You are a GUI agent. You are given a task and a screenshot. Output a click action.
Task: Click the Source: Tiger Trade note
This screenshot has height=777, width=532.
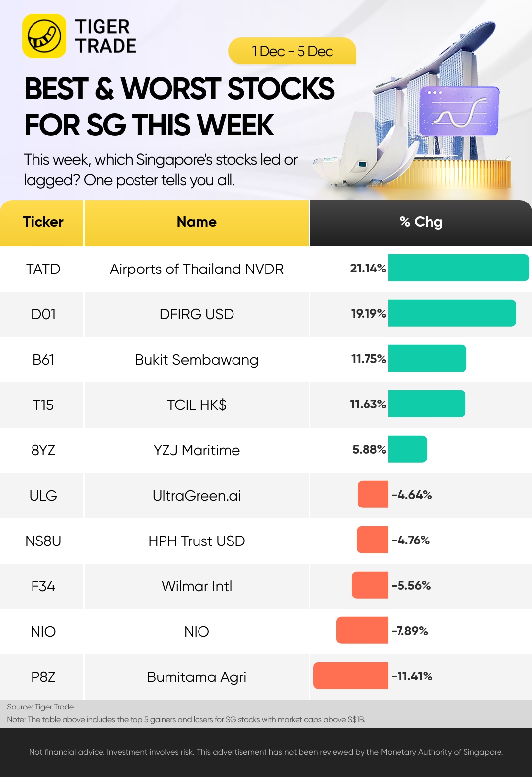tap(40, 707)
